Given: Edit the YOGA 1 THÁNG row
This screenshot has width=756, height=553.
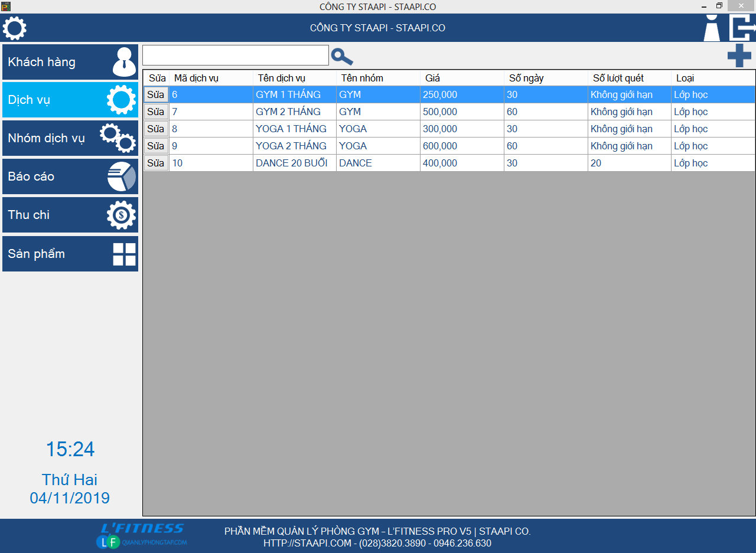Looking at the screenshot, I should 156,129.
